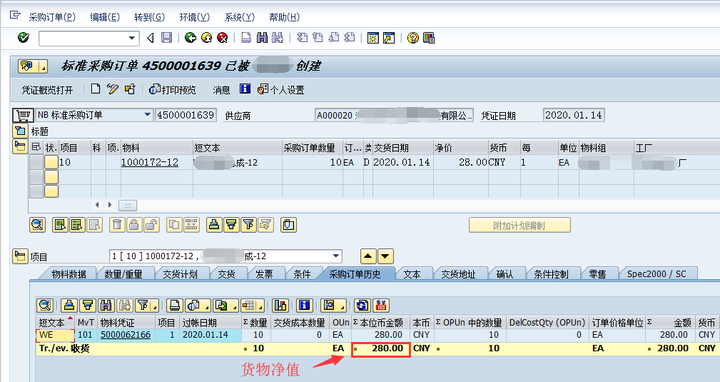Click the Last page icon
The image size is (720, 382).
(349, 38)
